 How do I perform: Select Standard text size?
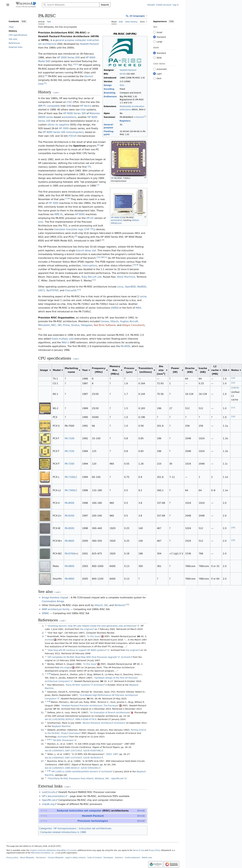click(x=154, y=37)
